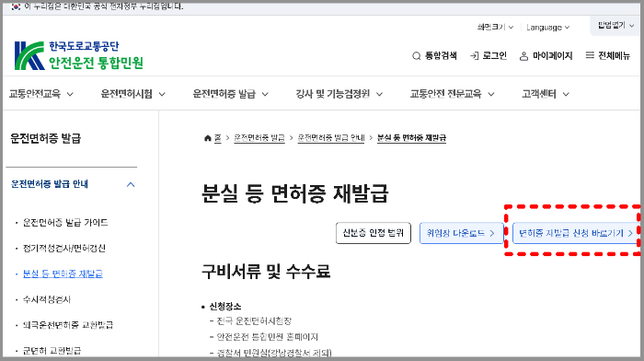The width and height of the screenshot is (644, 361).
Task: Expand the 고객센터 menu
Action: [546, 94]
